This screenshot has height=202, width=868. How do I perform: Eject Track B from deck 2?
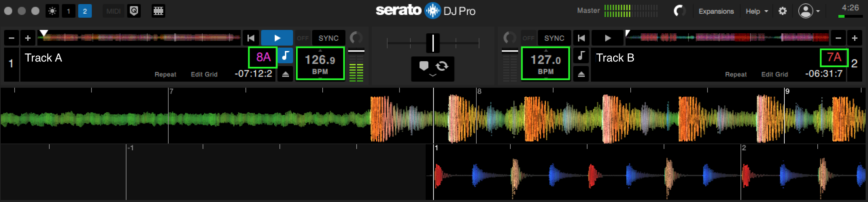tap(581, 74)
